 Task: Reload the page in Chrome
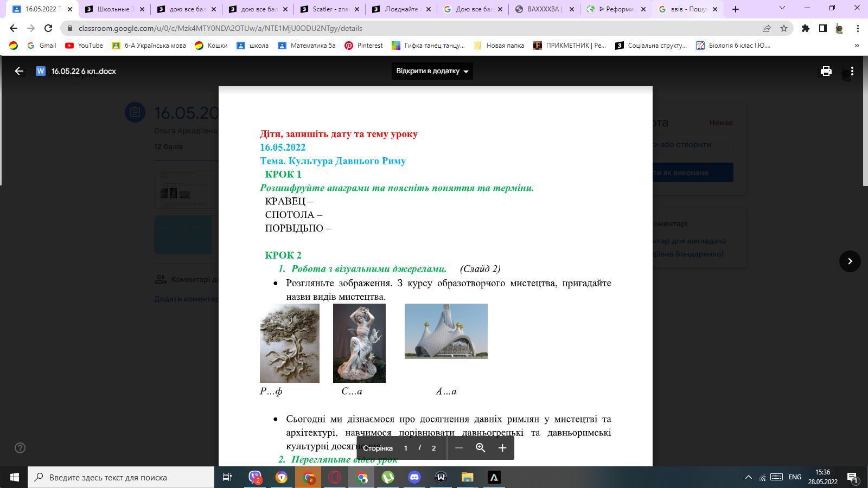tap(48, 28)
